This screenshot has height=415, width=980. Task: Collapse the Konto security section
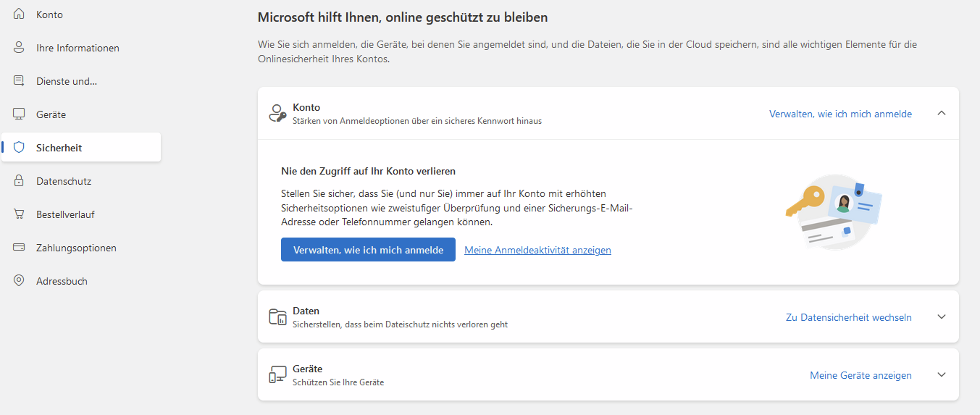(942, 114)
